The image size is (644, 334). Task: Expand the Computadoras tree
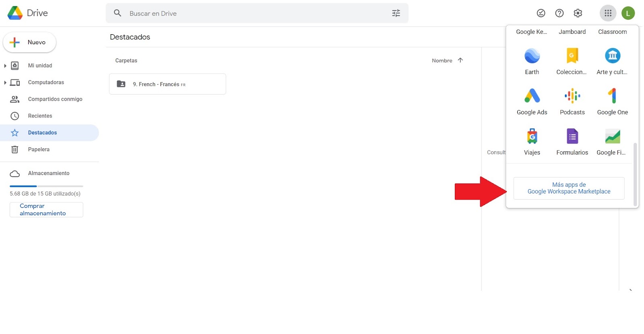coord(5,82)
